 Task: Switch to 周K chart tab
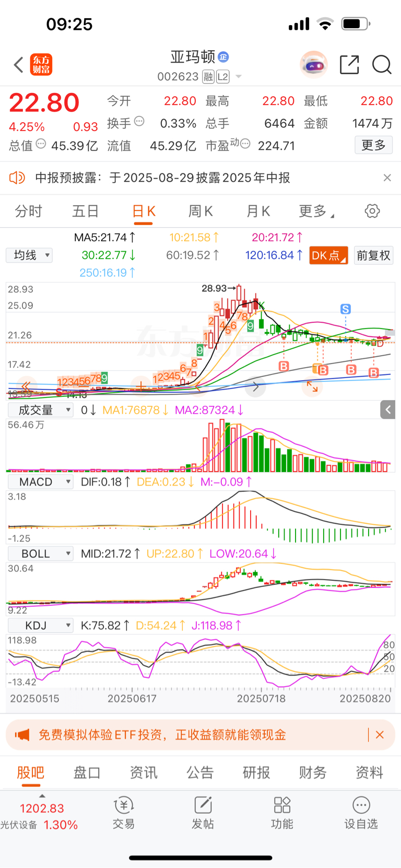(200, 211)
